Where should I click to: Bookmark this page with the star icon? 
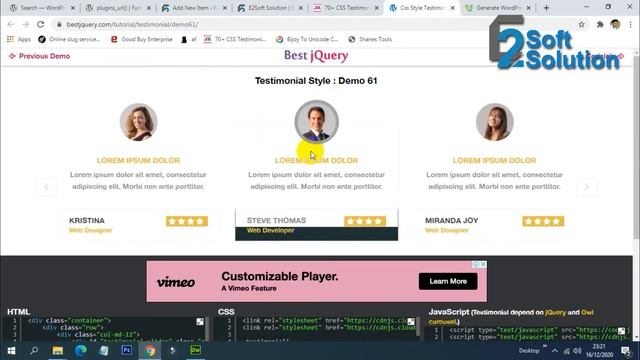(582, 24)
